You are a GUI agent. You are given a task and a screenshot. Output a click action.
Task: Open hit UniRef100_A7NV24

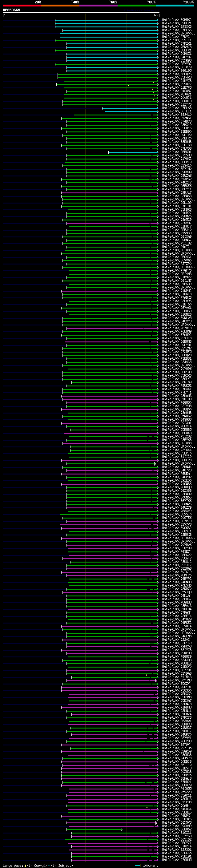pyautogui.click(x=176, y=37)
